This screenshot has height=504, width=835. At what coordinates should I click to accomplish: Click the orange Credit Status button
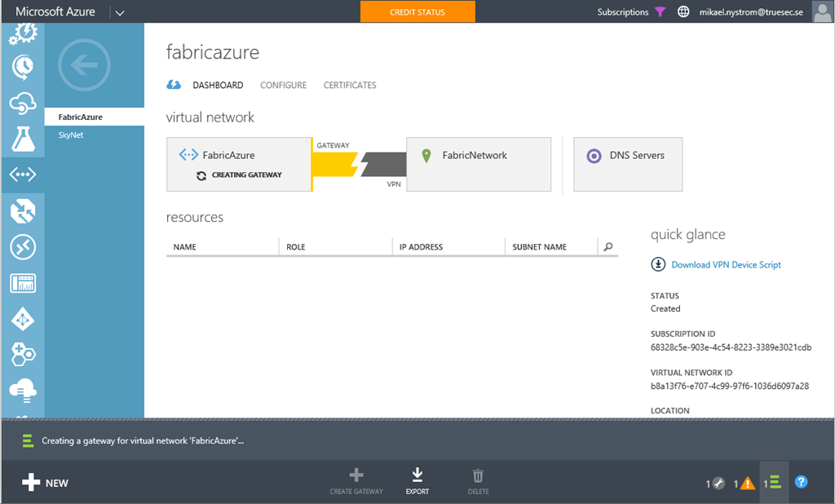pyautogui.click(x=417, y=12)
